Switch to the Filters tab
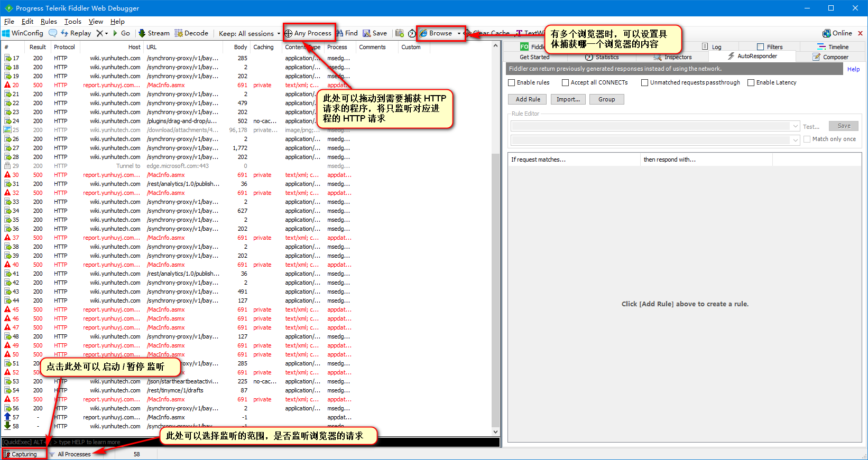 [x=770, y=47]
